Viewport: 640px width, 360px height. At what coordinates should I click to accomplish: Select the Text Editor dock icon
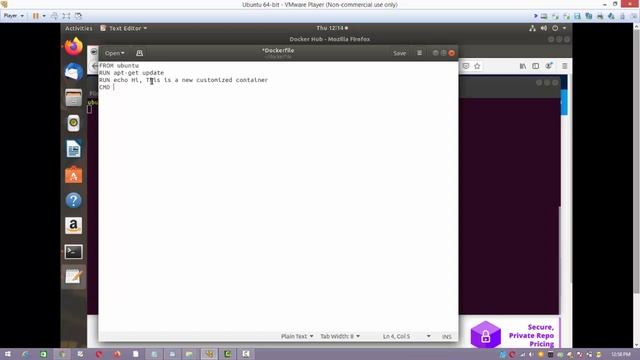click(73, 277)
